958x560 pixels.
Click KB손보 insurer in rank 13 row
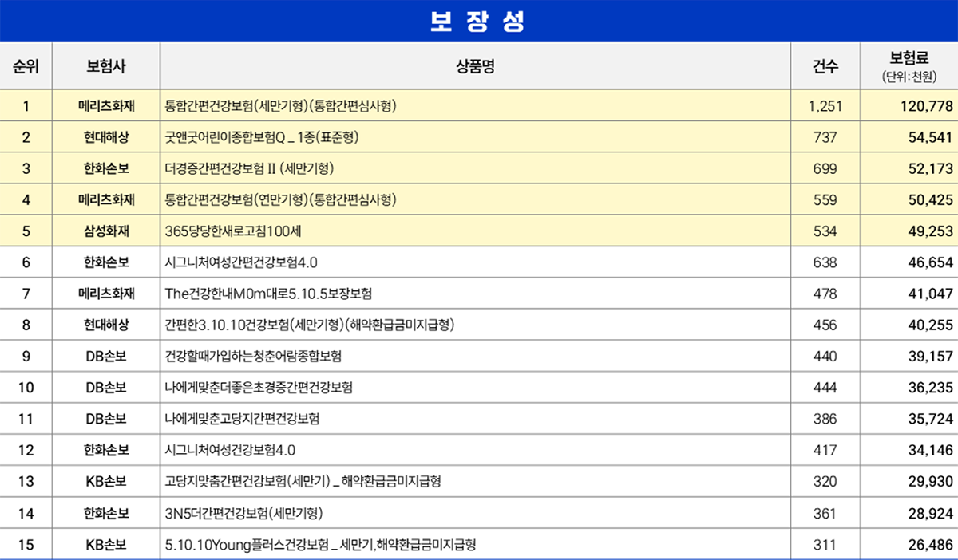tap(106, 481)
